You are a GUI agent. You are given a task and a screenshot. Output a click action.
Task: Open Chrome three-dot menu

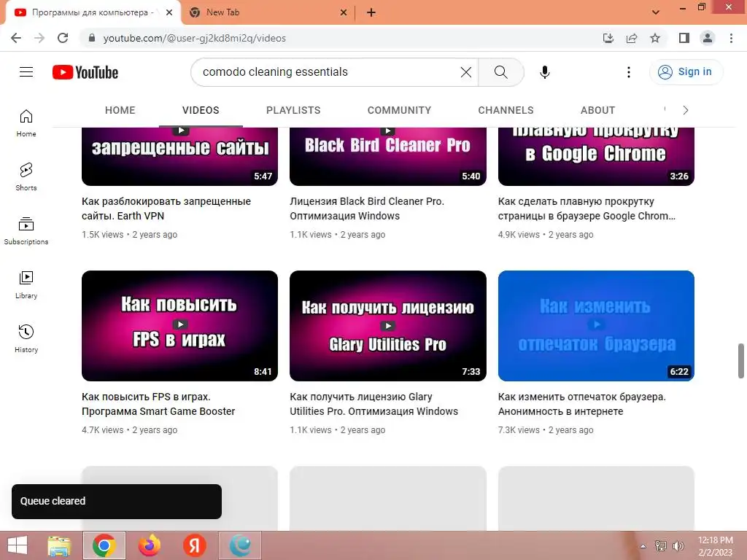click(x=731, y=38)
